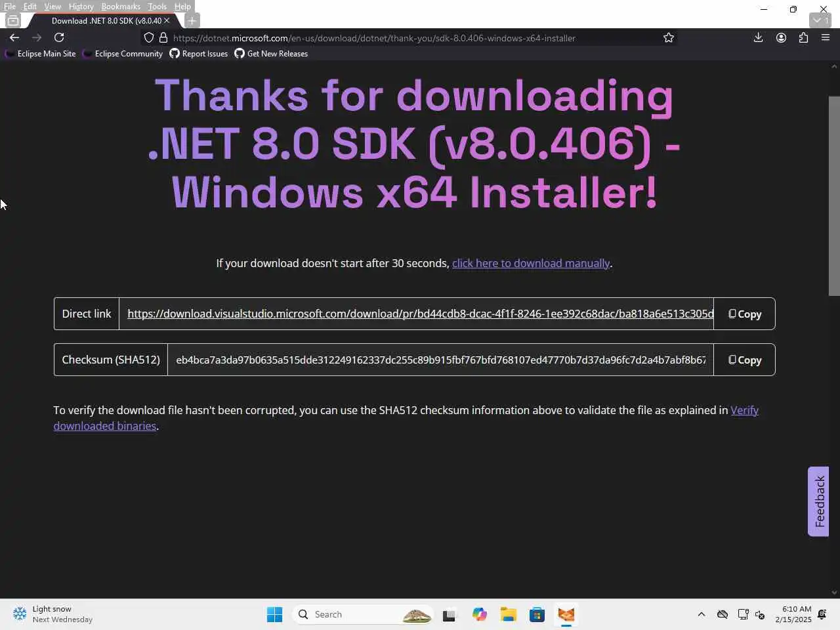840x630 pixels.
Task: Click the cloud sync tray icon
Action: pos(723,614)
